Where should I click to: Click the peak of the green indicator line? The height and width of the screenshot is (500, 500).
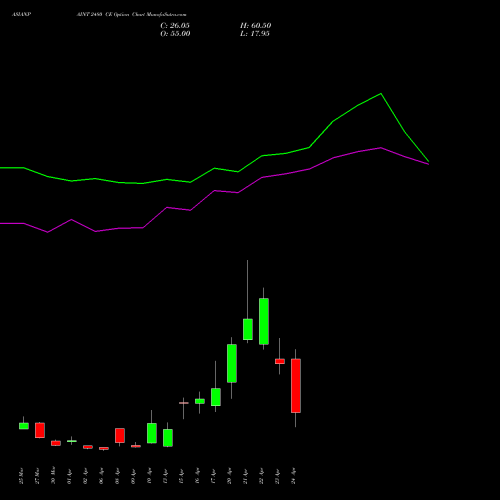click(381, 94)
